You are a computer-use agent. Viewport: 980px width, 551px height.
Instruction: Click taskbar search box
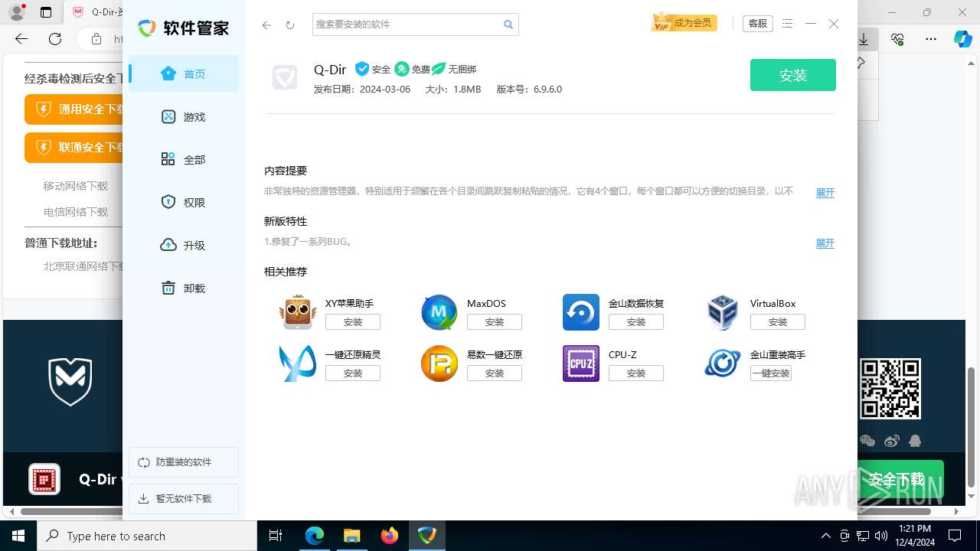pyautogui.click(x=147, y=536)
